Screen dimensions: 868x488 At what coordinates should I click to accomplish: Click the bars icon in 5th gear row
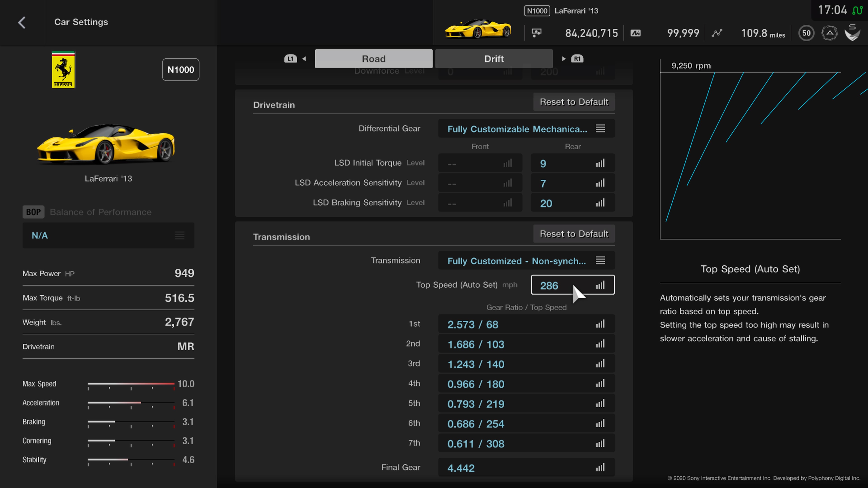pyautogui.click(x=600, y=404)
